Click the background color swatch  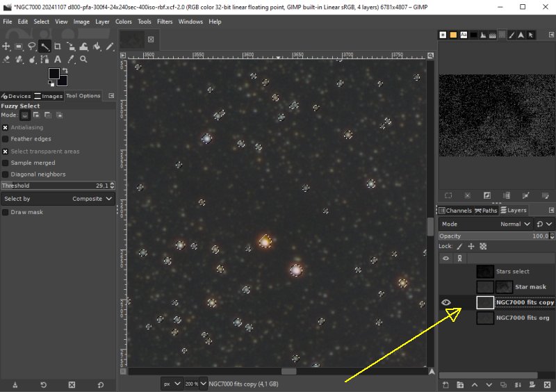point(63,81)
